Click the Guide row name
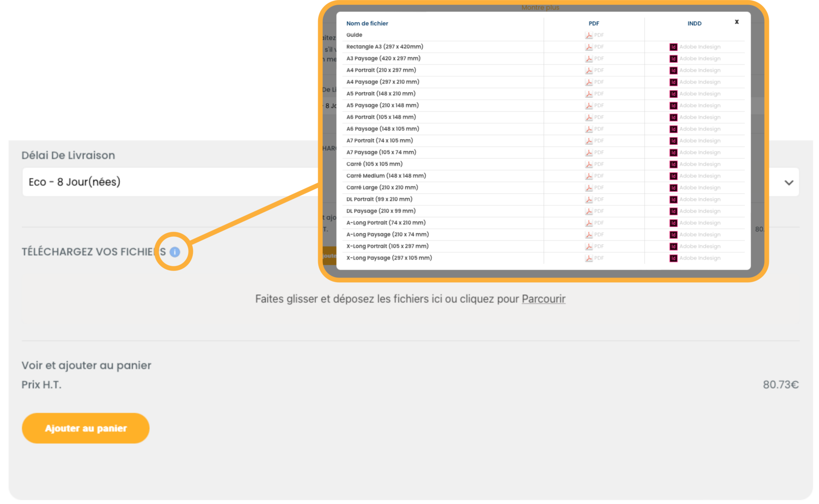819x504 pixels. 354,35
